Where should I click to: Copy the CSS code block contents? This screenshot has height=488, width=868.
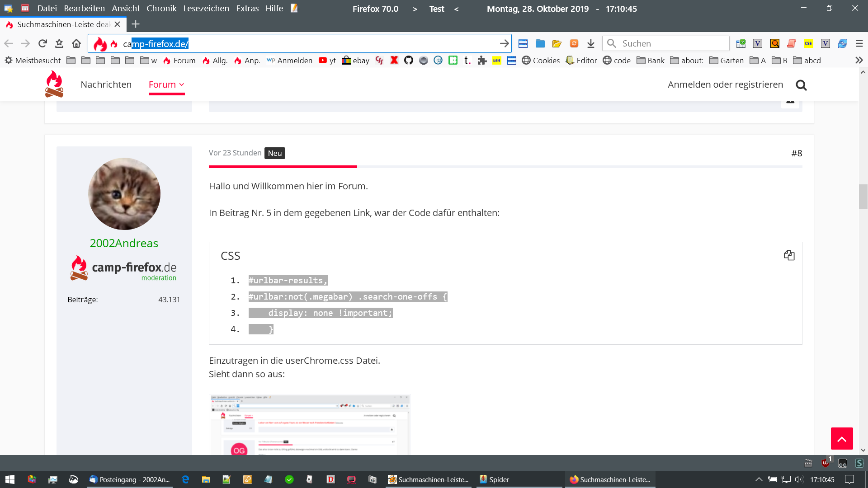coord(789,255)
